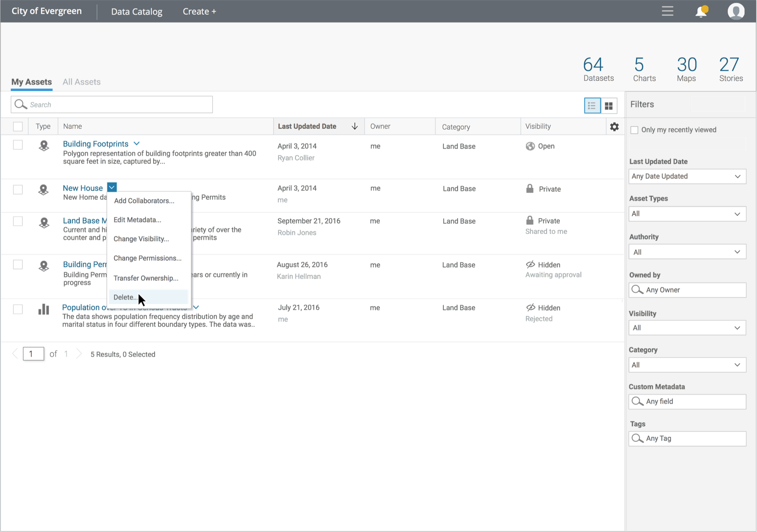Enable Only my recently viewed filter
Image resolution: width=757 pixels, height=532 pixels.
tap(634, 130)
